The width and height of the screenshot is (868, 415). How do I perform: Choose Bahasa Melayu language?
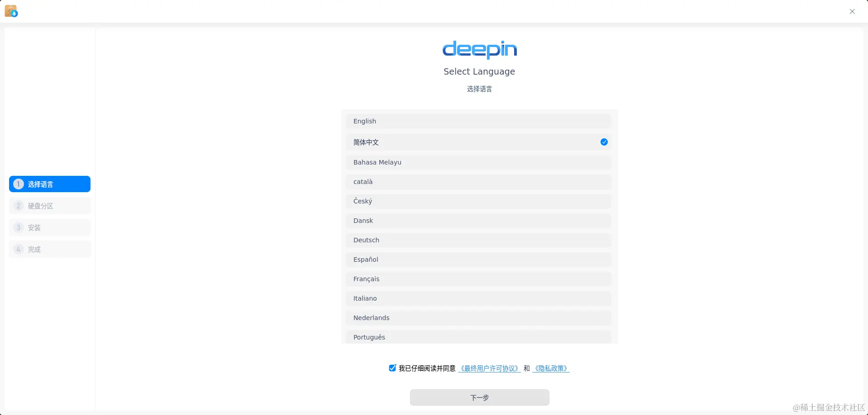[479, 162]
